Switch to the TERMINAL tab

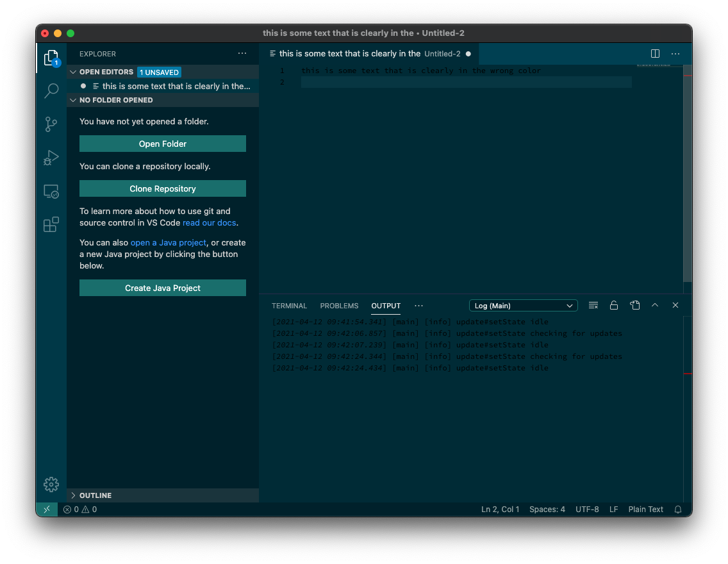coord(289,306)
